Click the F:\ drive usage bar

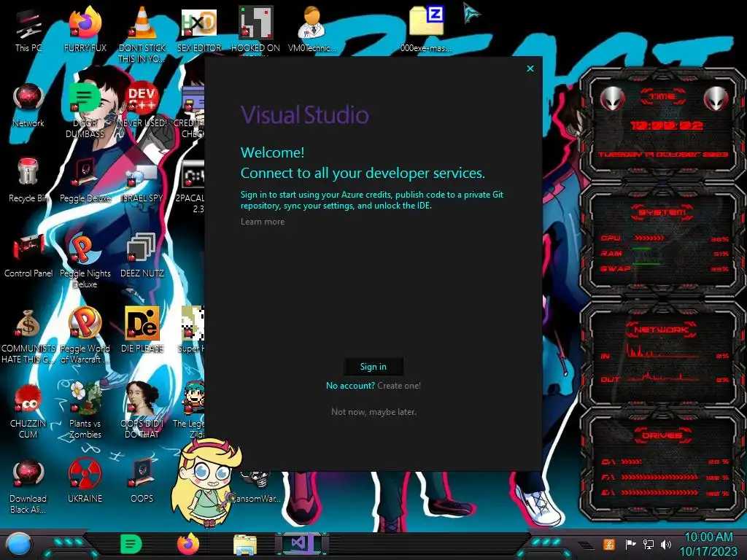pyautogui.click(x=659, y=477)
